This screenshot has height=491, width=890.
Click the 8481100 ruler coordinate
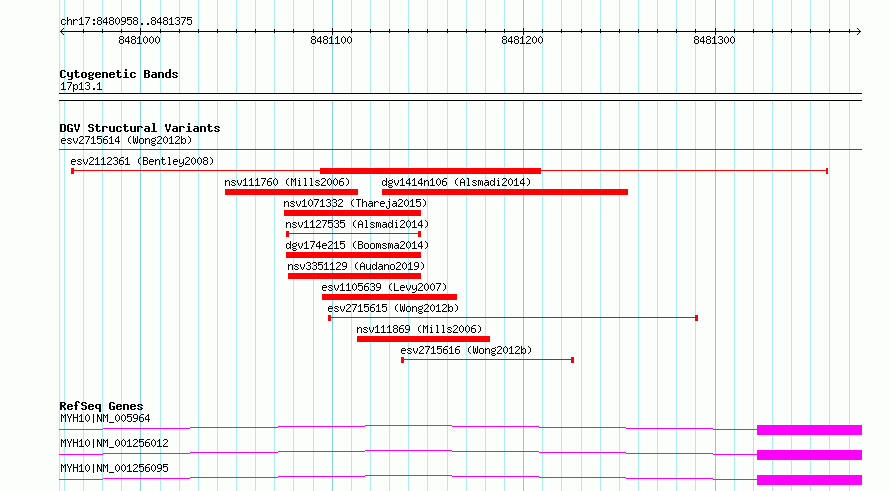331,40
